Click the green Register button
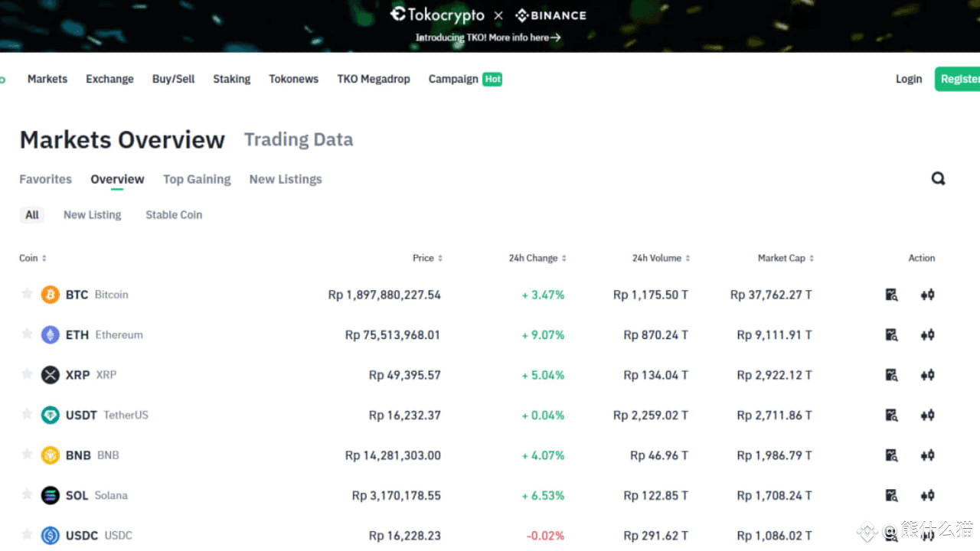The image size is (980, 551). pos(959,79)
